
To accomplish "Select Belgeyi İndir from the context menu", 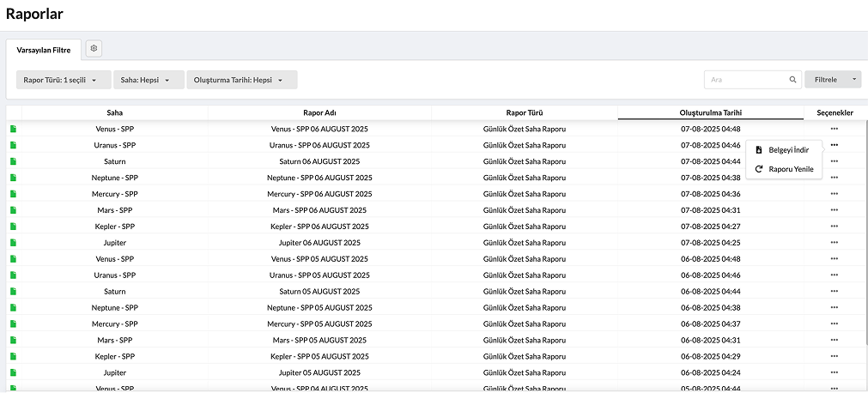I will pyautogui.click(x=787, y=150).
